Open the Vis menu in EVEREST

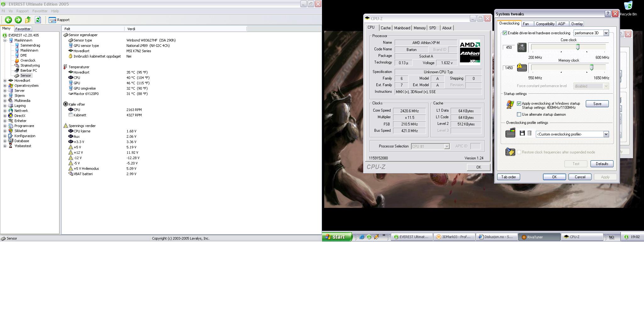click(11, 11)
